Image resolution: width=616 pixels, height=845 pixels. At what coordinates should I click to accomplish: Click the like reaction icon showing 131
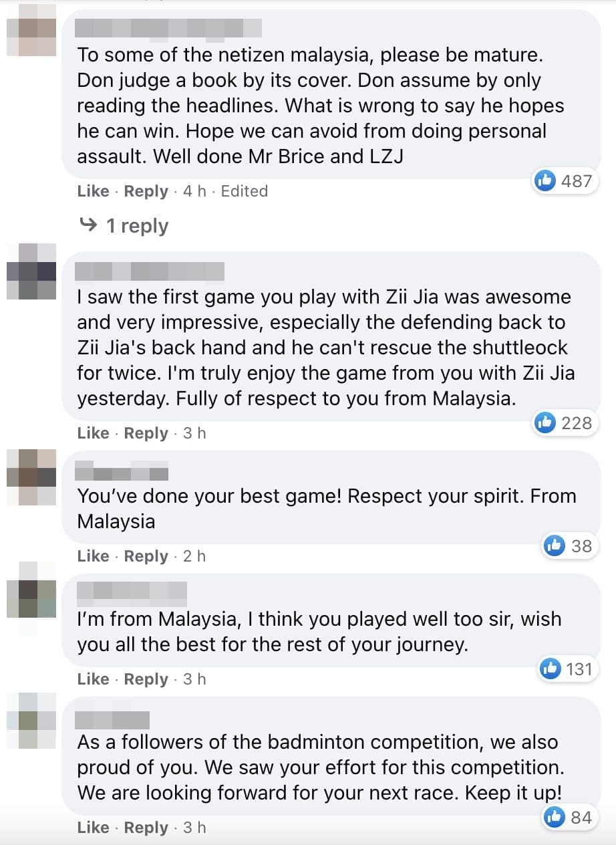[551, 669]
